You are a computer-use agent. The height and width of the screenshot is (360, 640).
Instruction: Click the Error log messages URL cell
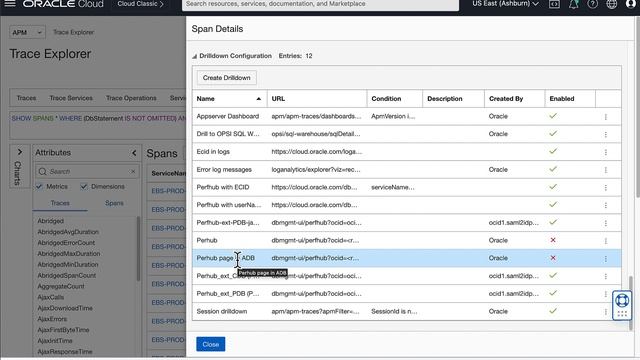316,169
